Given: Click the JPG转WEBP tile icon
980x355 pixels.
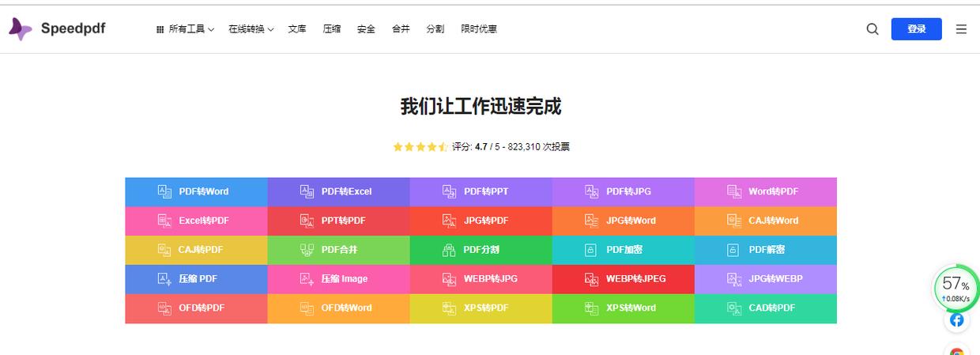Looking at the screenshot, I should coord(734,279).
